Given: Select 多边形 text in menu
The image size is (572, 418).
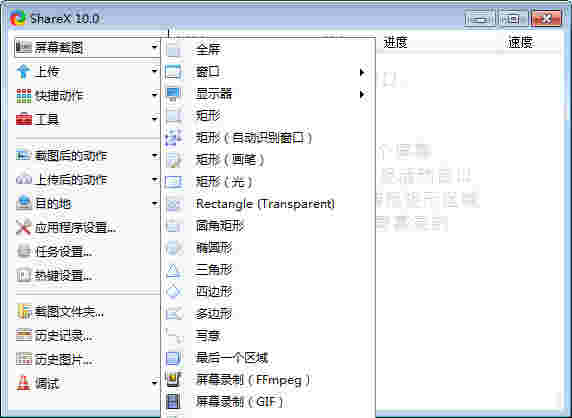Looking at the screenshot, I should pyautogui.click(x=214, y=314).
